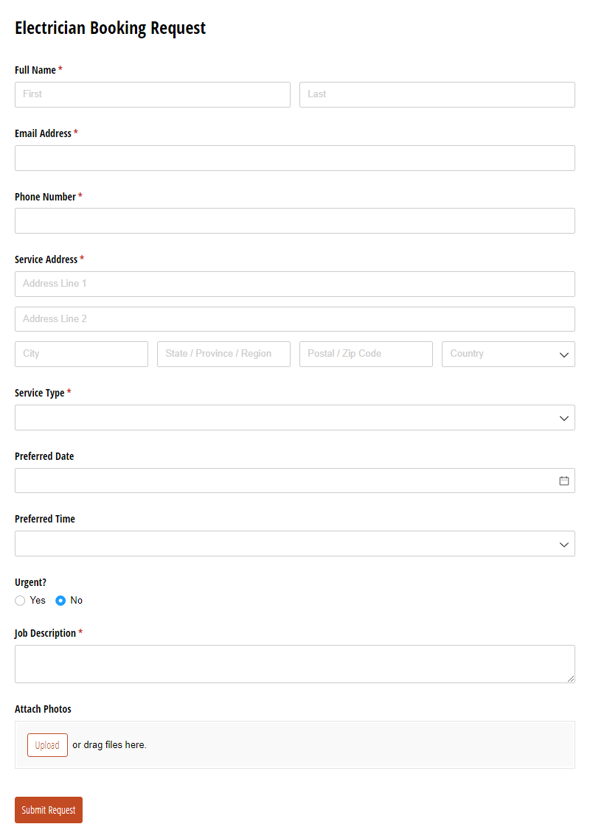Click into the Job Description textarea

tap(295, 664)
